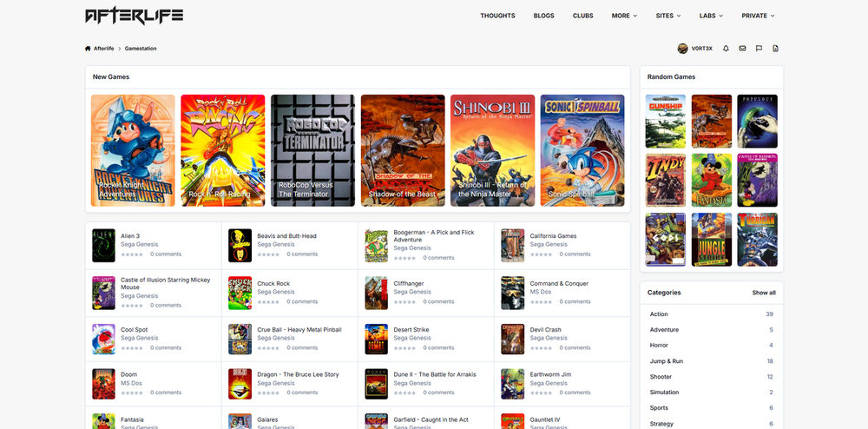Open the Alien 3 game icon

tap(103, 245)
